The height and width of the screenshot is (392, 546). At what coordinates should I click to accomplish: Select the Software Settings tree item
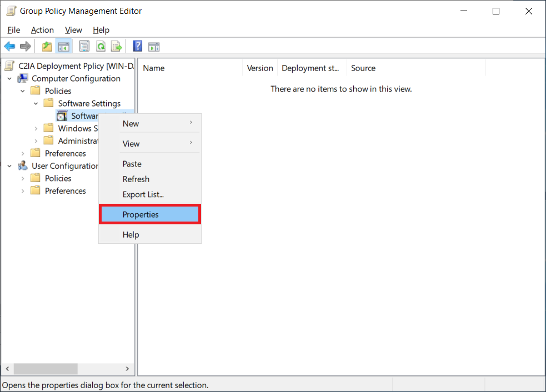click(x=88, y=103)
